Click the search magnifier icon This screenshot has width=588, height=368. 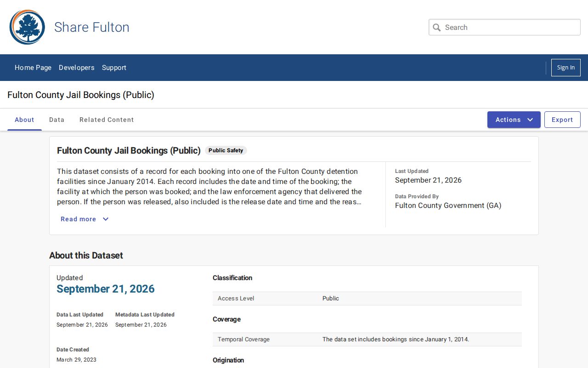(x=437, y=28)
